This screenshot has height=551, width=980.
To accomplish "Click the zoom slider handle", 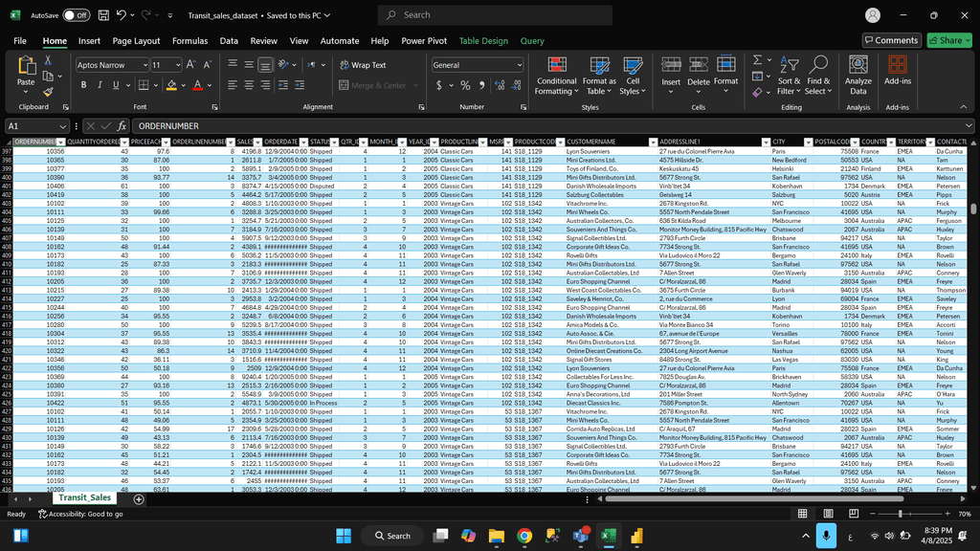I will [x=900, y=514].
